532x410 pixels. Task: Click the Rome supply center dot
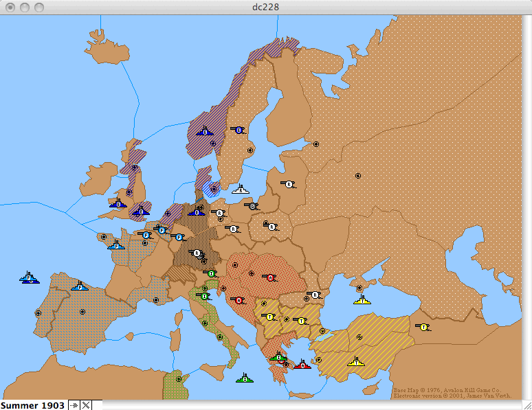(204, 323)
